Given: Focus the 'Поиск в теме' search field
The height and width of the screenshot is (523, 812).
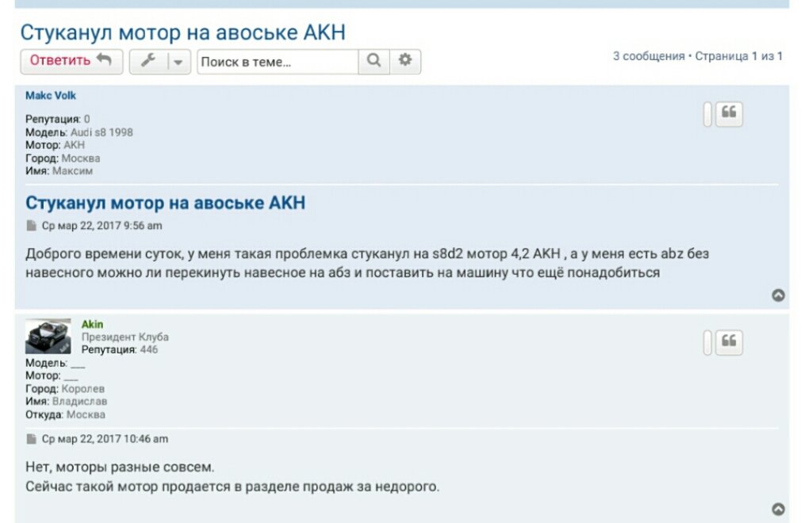Looking at the screenshot, I should [278, 61].
